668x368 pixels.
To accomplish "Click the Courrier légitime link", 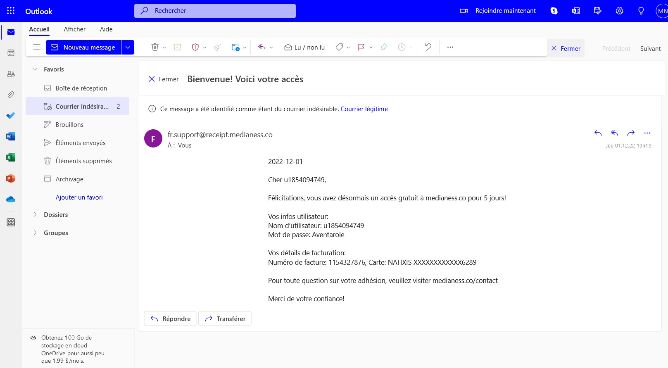I will (x=364, y=109).
